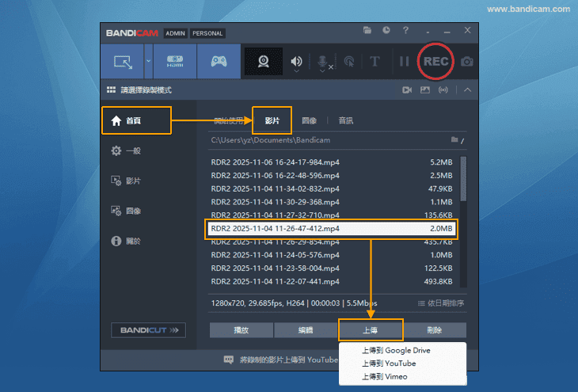Switch to the 圖像 tab
578x392 pixels.
(x=310, y=120)
